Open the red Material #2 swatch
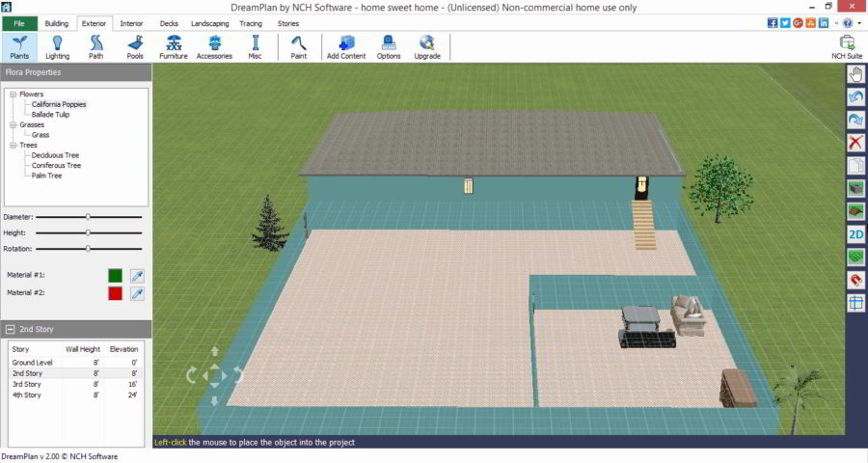Image resolution: width=868 pixels, height=463 pixels. pyautogui.click(x=115, y=293)
